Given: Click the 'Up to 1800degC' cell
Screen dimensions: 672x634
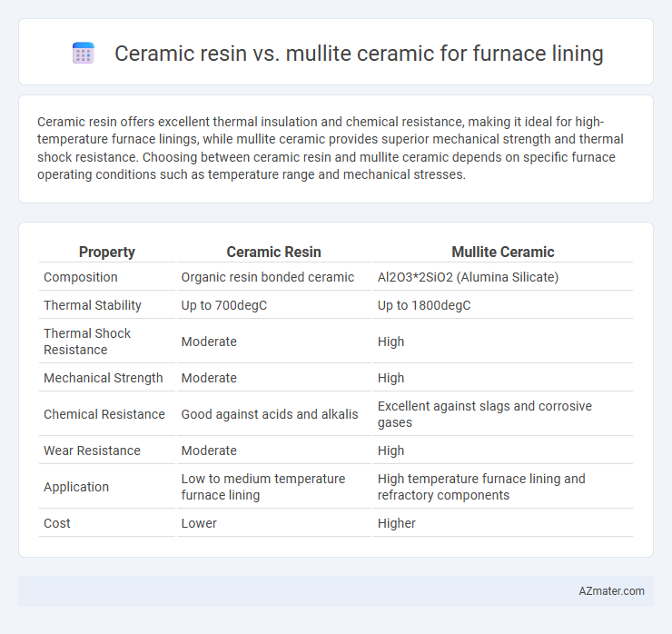Looking at the screenshot, I should click(424, 305).
